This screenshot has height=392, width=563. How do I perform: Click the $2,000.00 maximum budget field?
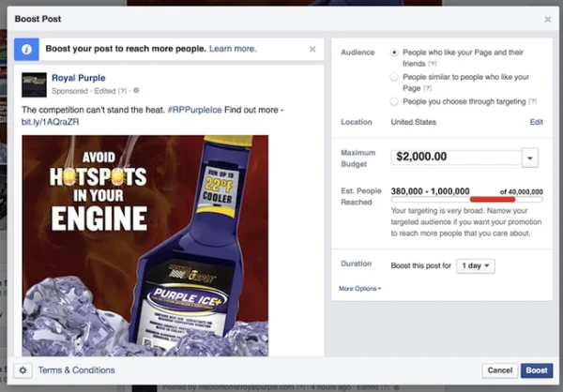pyautogui.click(x=456, y=157)
